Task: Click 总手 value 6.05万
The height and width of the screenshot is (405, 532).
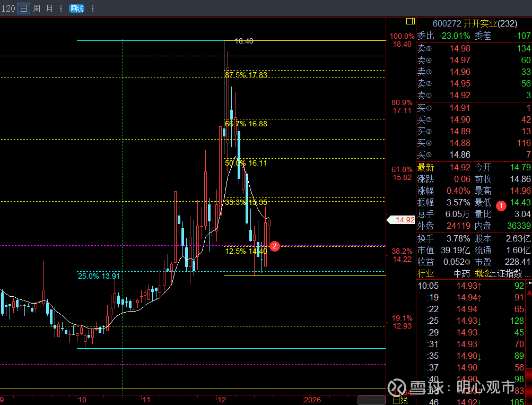Action: (x=458, y=214)
